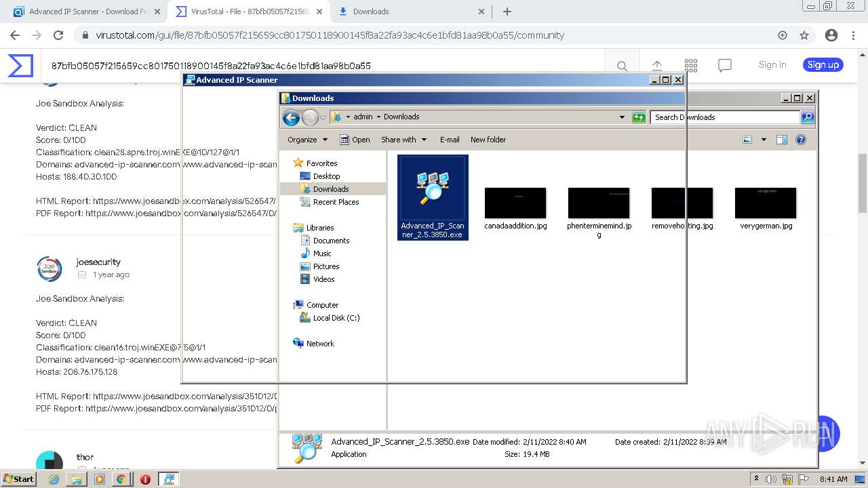868x488 pixels.
Task: Select Libraries in navigation pane
Action: pyautogui.click(x=320, y=228)
